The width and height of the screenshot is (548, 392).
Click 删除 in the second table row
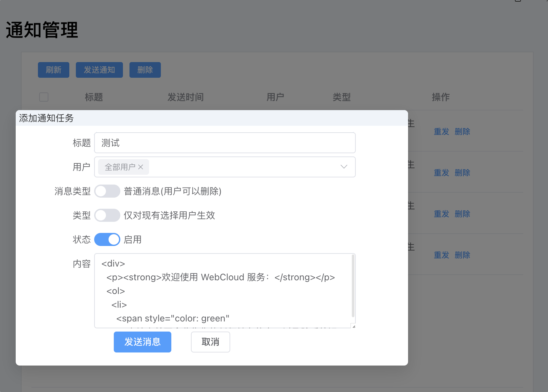point(462,173)
